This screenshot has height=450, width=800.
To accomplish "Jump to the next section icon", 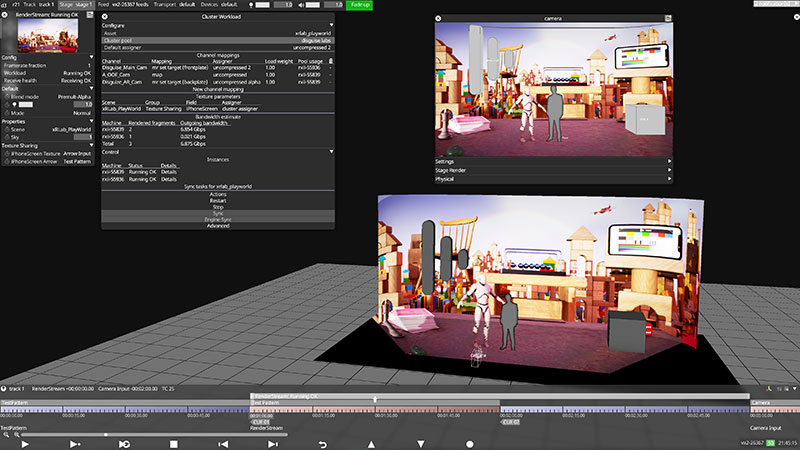I will 272,444.
